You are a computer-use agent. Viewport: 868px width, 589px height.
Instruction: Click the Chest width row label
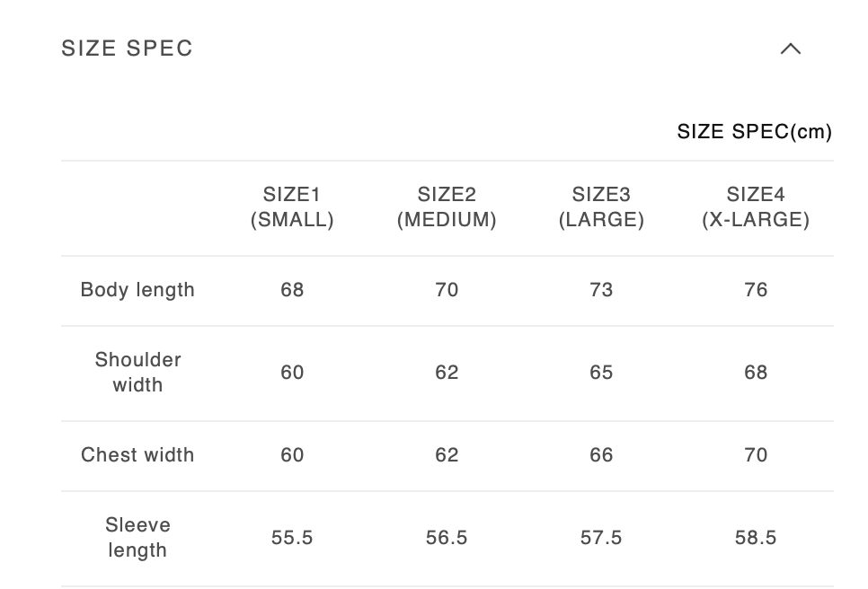coord(137,455)
